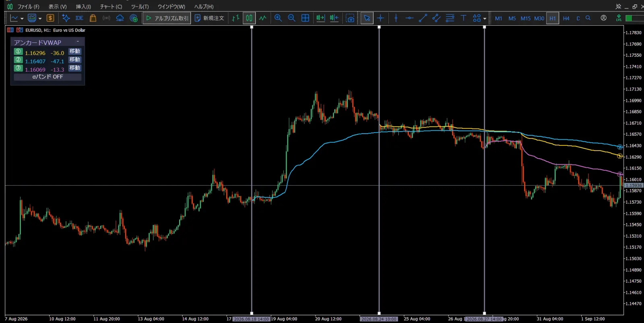Image resolution: width=644 pixels, height=323 pixels.
Task: Select the H4 timeframe
Action: [566, 19]
